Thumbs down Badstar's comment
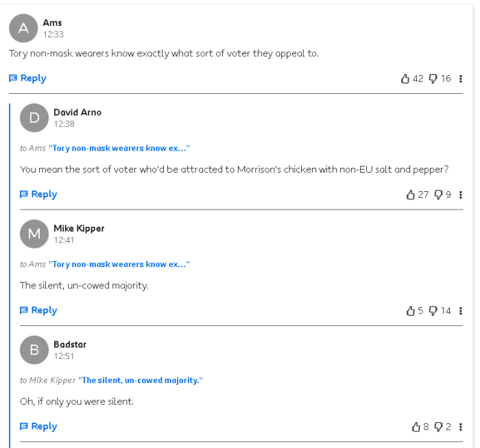The image size is (480, 448). click(438, 427)
